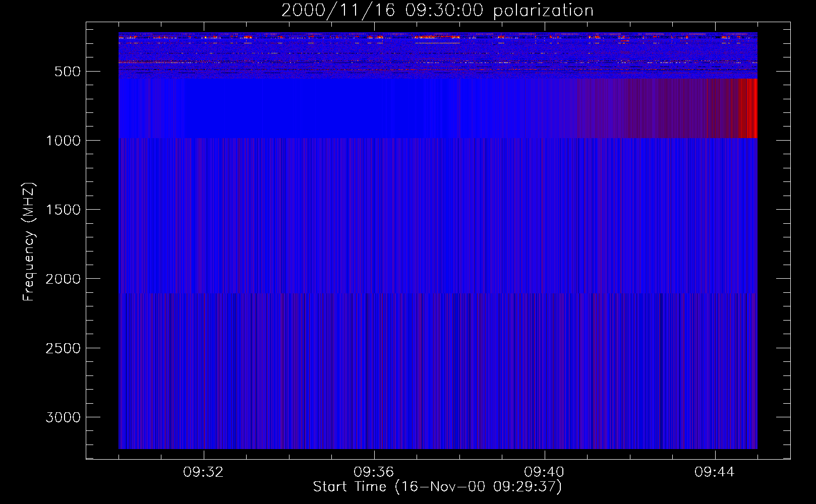Click the bright red region near 09:45 in the spectrogram

(748, 108)
